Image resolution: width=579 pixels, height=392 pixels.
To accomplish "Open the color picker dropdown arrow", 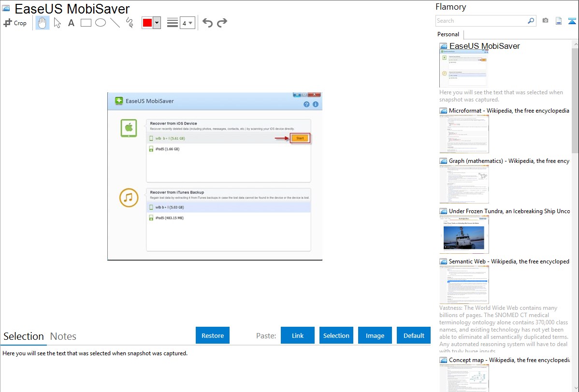I will click(x=157, y=23).
